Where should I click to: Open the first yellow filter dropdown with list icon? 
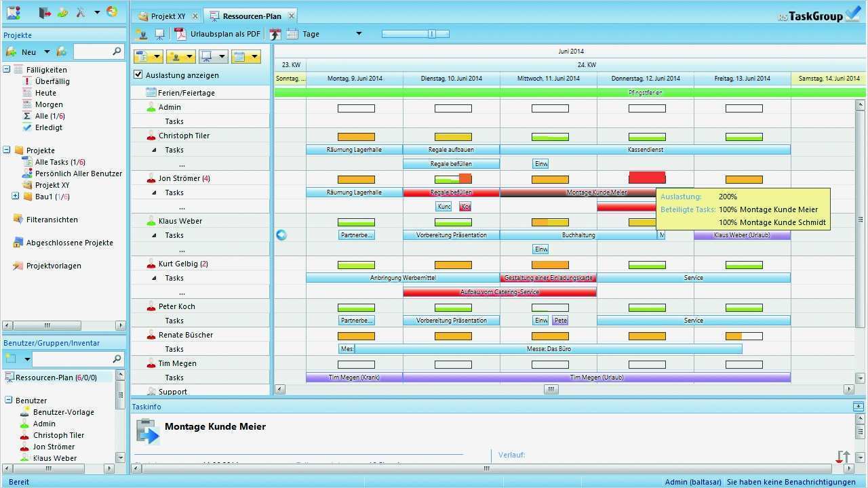coord(149,57)
